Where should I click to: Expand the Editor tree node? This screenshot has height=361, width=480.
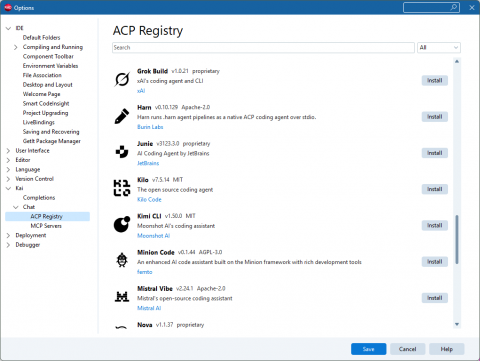(8, 160)
